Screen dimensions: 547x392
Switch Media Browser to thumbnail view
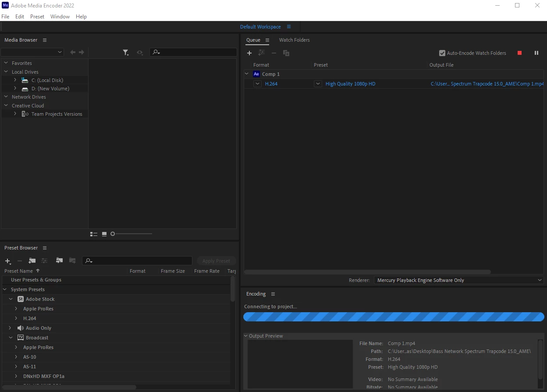click(x=104, y=234)
